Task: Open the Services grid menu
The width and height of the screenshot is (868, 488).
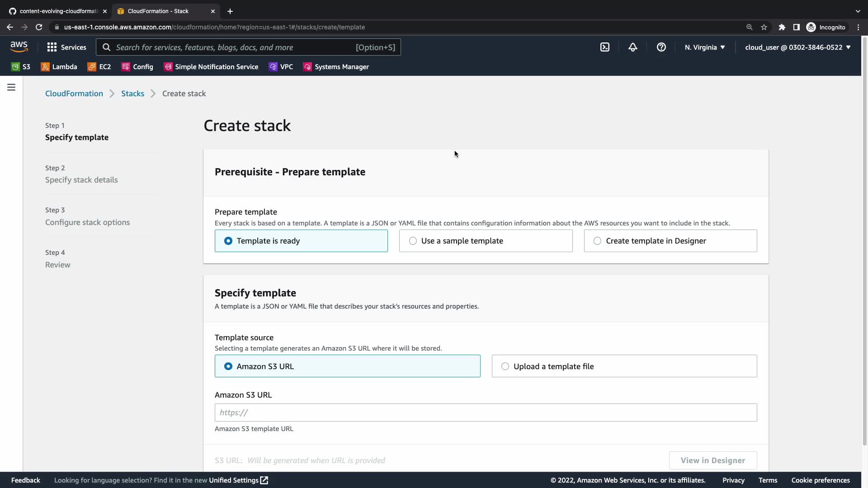Action: (66, 47)
